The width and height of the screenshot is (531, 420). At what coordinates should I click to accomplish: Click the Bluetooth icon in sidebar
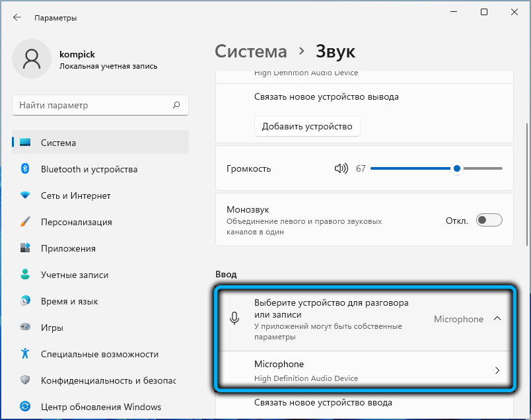pyautogui.click(x=25, y=169)
